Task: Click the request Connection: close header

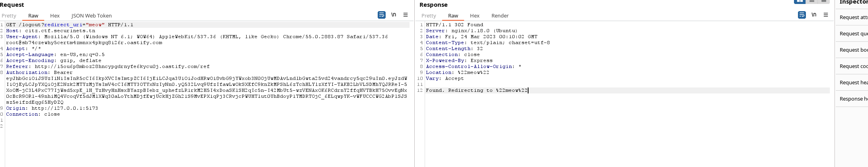Action: 33,114
